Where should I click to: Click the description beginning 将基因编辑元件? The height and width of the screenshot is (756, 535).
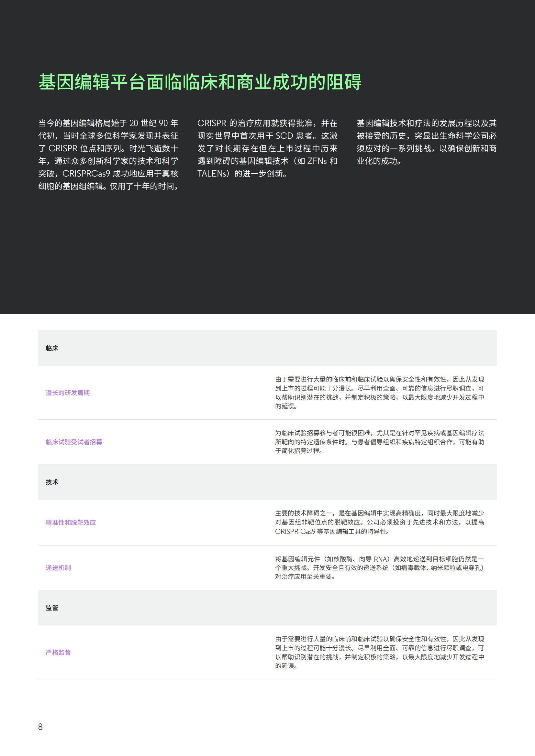[x=380, y=568]
